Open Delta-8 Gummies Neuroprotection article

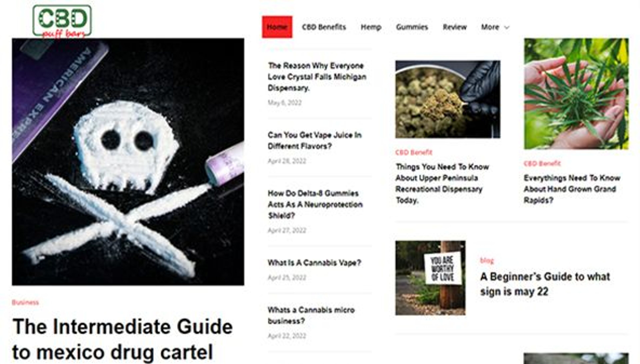(315, 204)
